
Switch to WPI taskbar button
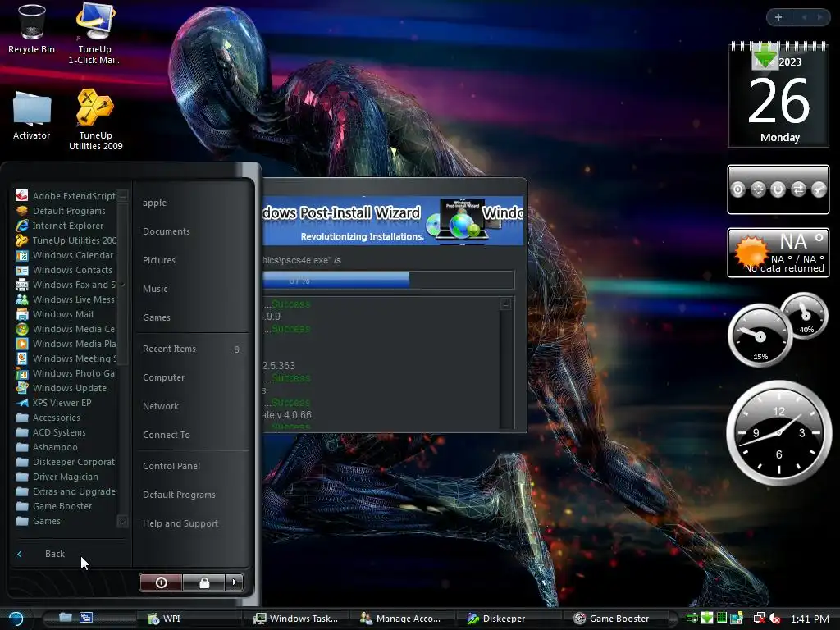(x=188, y=619)
